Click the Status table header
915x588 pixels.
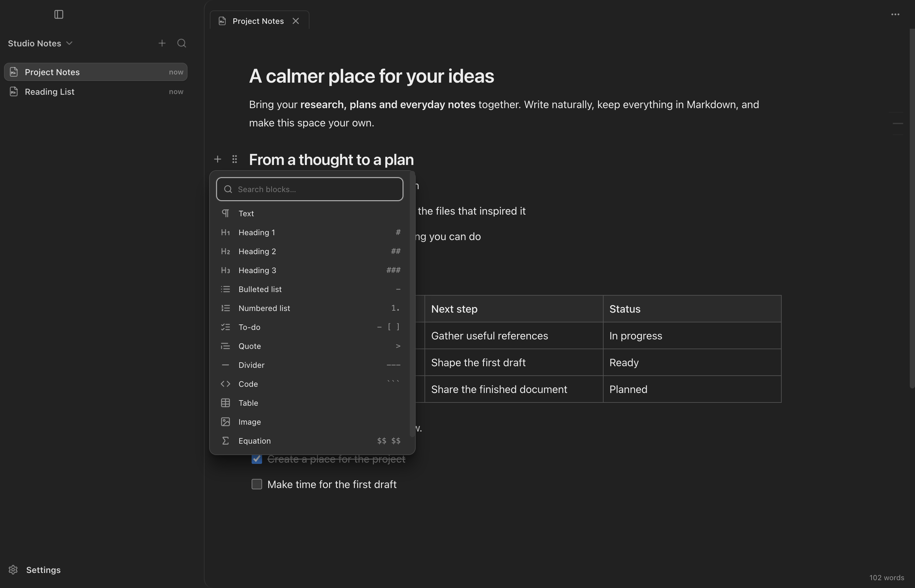tap(692, 309)
